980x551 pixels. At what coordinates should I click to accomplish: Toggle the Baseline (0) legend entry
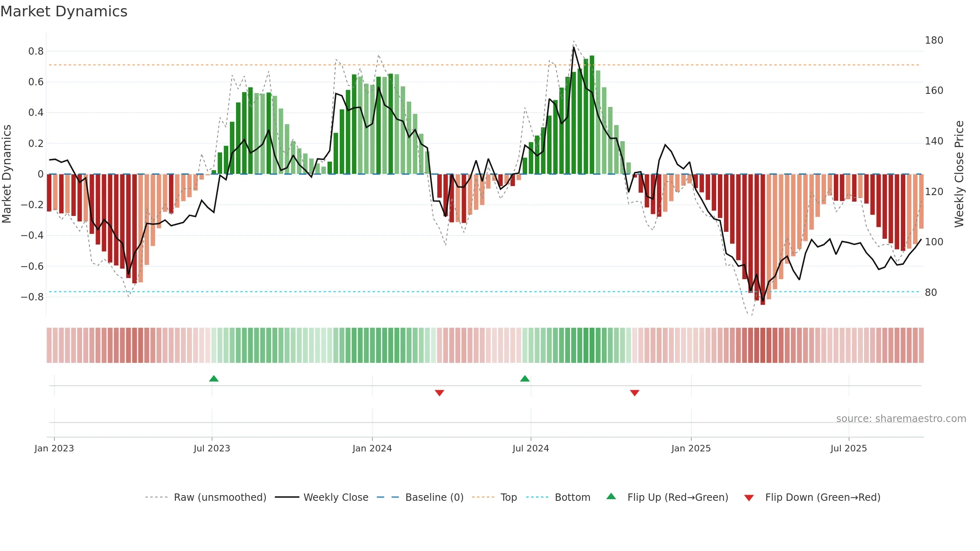coord(420,497)
